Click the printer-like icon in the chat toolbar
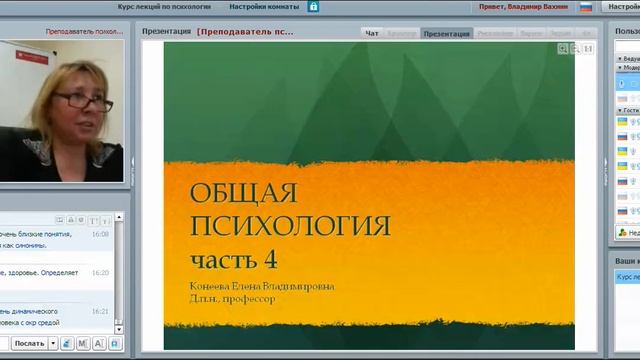The image size is (640, 360). coord(71,220)
